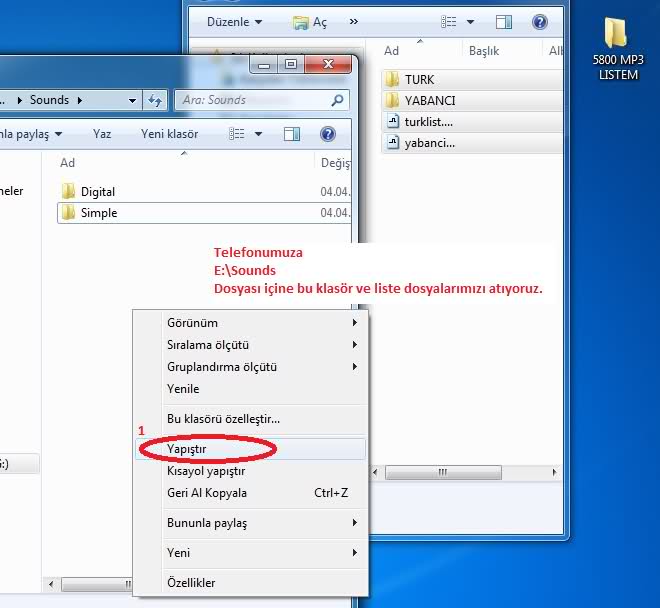Click the Yaz toolbar button
Viewport: 660px width, 608px height.
click(102, 134)
